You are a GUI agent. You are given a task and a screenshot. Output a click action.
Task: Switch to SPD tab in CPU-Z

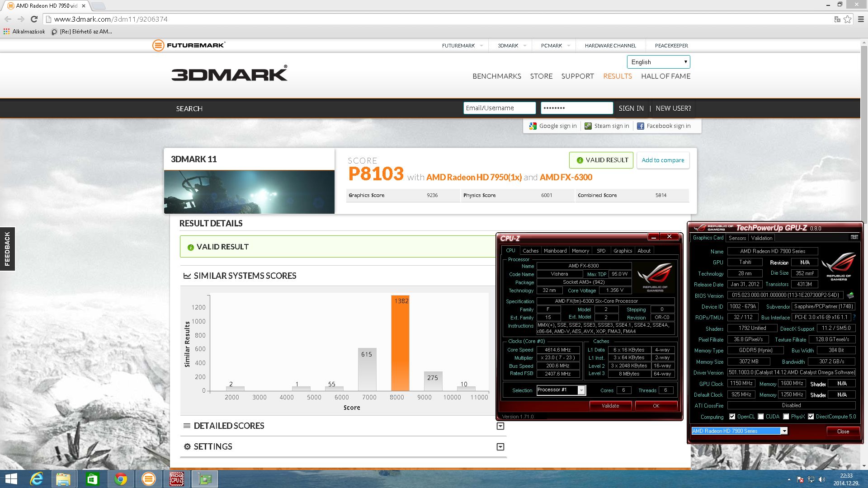[x=601, y=251]
